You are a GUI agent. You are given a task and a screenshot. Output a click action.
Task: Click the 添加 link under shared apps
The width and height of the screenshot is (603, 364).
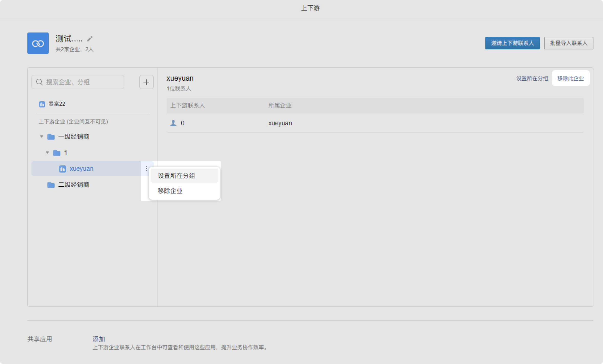tap(99, 339)
